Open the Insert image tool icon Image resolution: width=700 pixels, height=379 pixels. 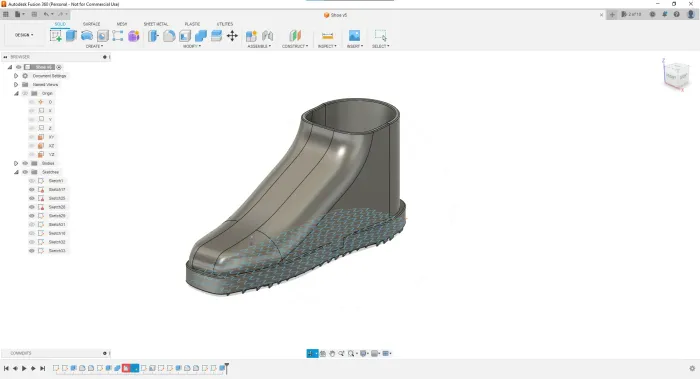pyautogui.click(x=354, y=36)
